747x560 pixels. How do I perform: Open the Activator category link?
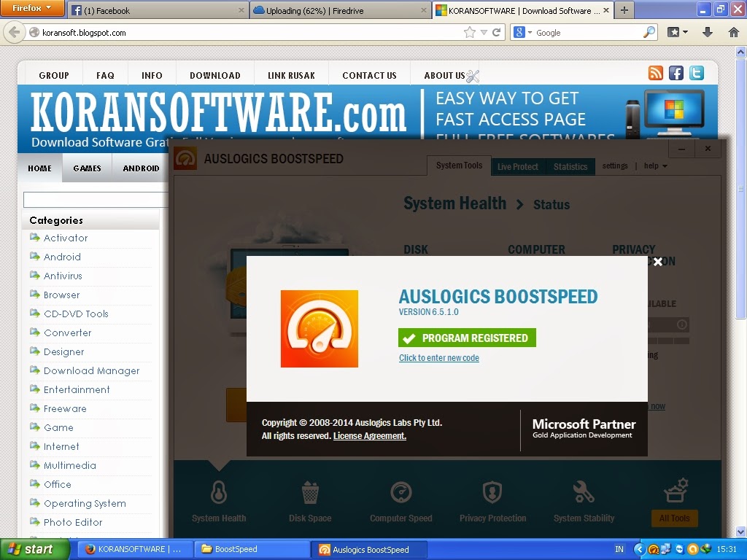pos(66,238)
